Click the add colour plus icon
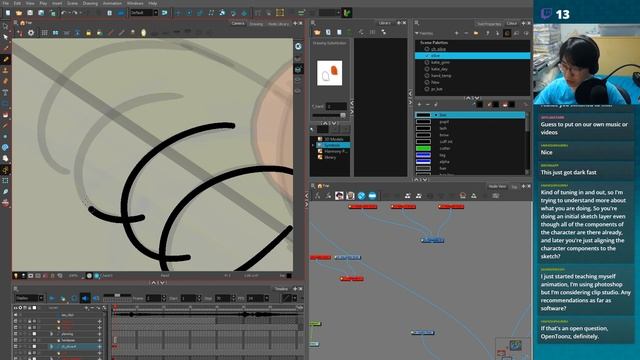 click(x=419, y=104)
